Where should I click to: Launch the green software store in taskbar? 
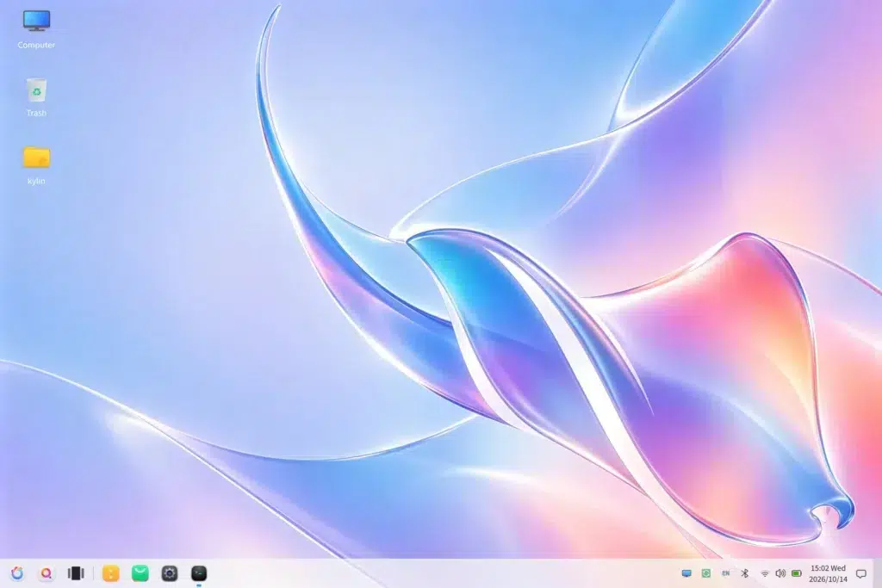[140, 573]
